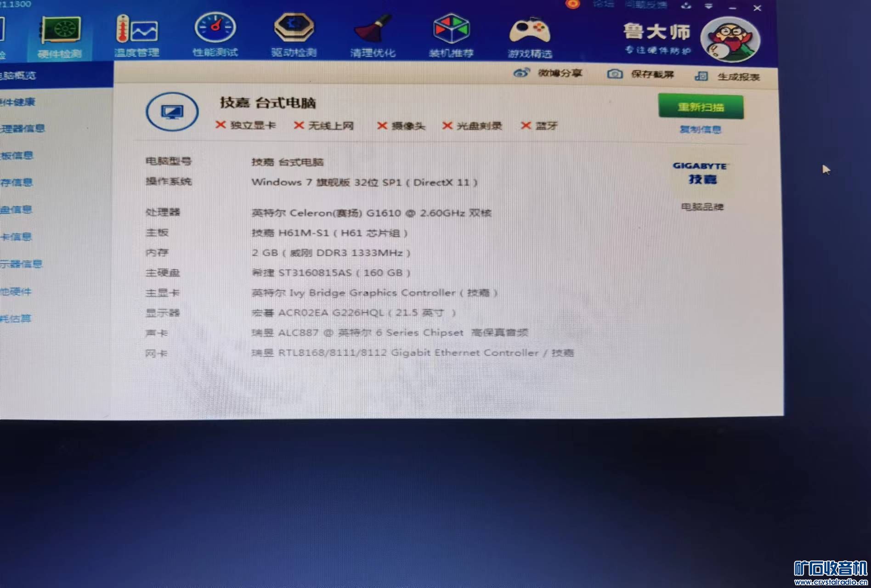Screen dimensions: 871x588
Task: Click the Celeron G1610 processor value
Action: tap(372, 213)
